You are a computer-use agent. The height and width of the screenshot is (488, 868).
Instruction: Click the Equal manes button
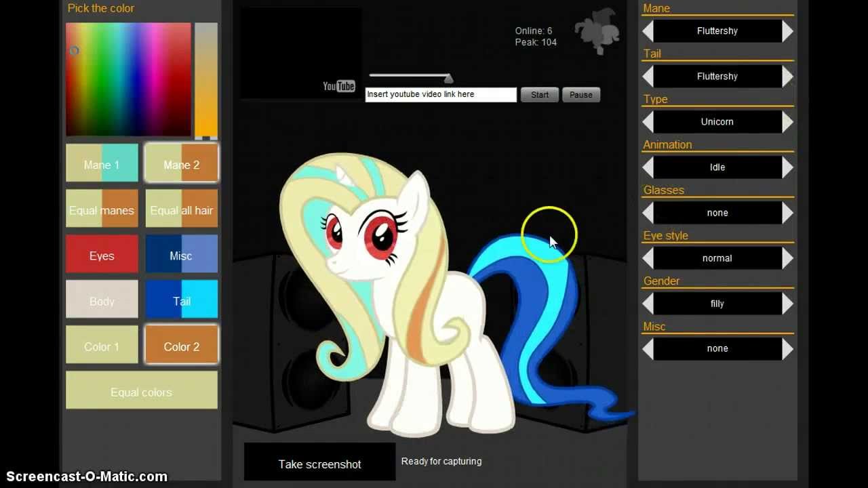102,209
